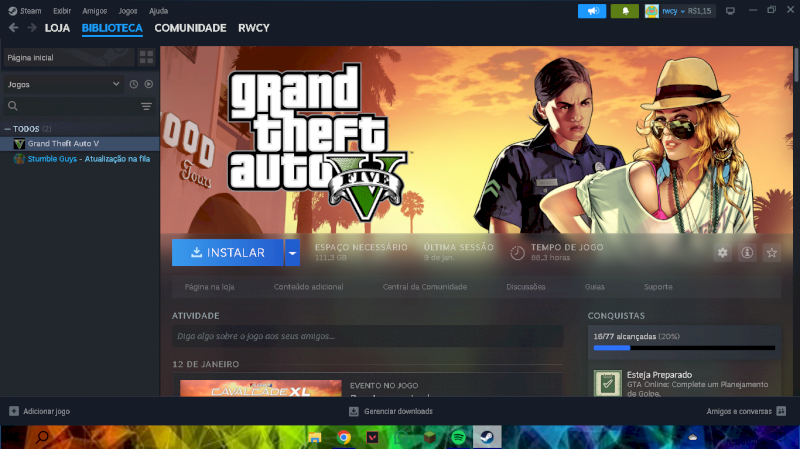Click the Steam taskbar icon
The height and width of the screenshot is (449, 800).
point(487,437)
